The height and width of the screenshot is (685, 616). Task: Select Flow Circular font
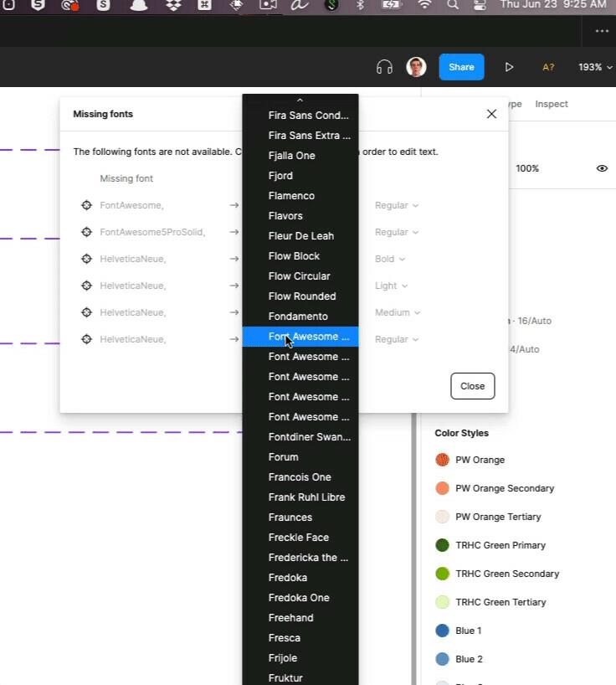[300, 276]
